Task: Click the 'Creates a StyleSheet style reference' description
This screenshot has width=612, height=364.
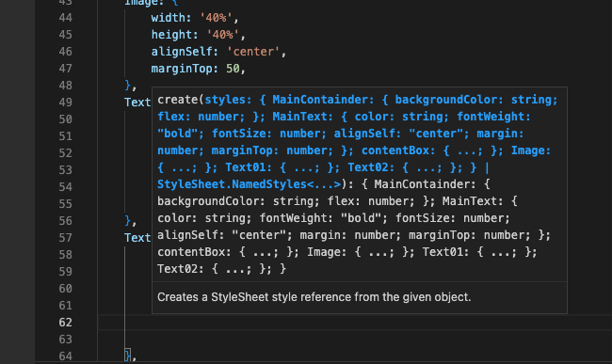Action: click(314, 297)
